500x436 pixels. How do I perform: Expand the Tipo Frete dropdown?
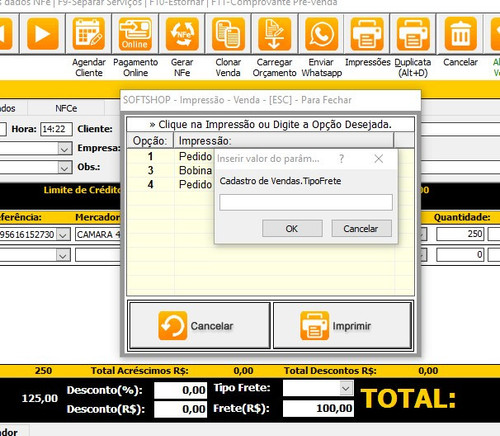tap(346, 388)
